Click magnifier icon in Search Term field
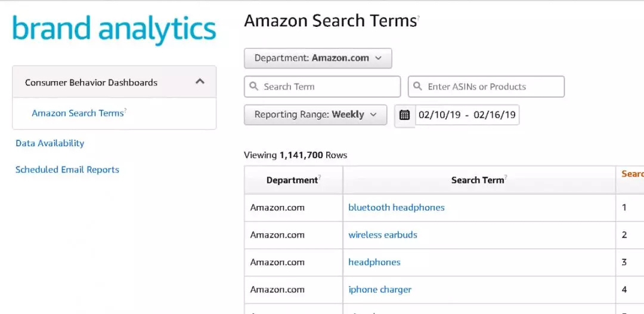 tap(255, 87)
